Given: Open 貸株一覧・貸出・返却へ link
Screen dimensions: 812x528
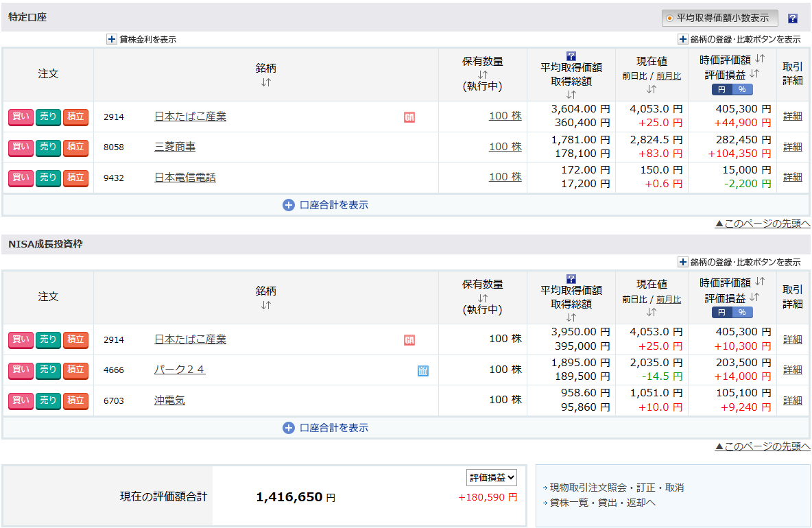Looking at the screenshot, I should pos(602,503).
